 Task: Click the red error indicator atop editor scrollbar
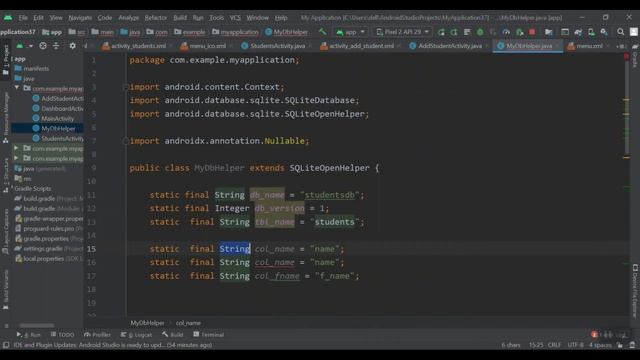(x=626, y=57)
